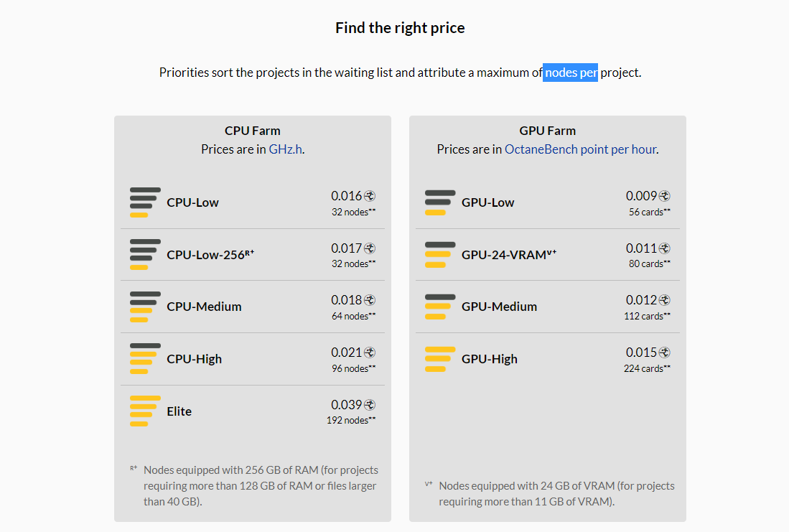
Task: Click the CPU-Low priority bars icon
Action: click(145, 202)
